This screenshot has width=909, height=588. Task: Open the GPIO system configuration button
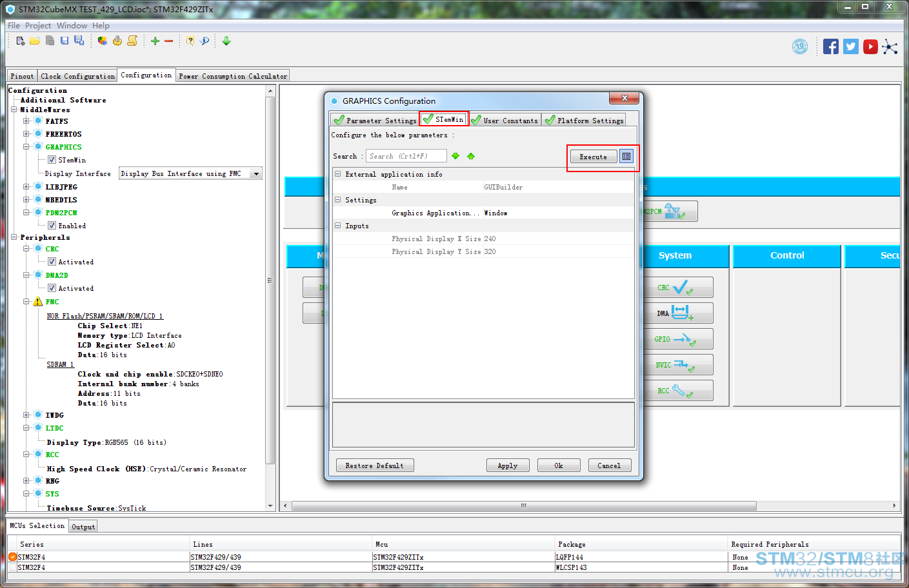coord(677,339)
